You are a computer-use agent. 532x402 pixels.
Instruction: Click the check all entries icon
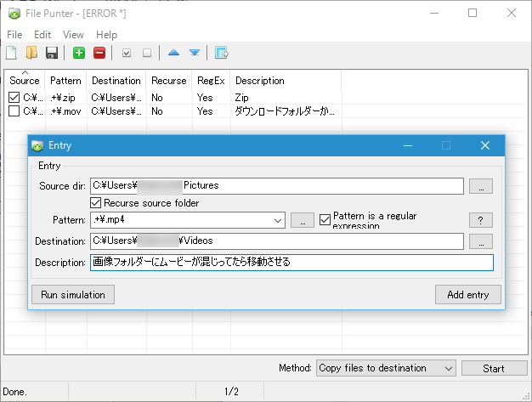(x=127, y=53)
